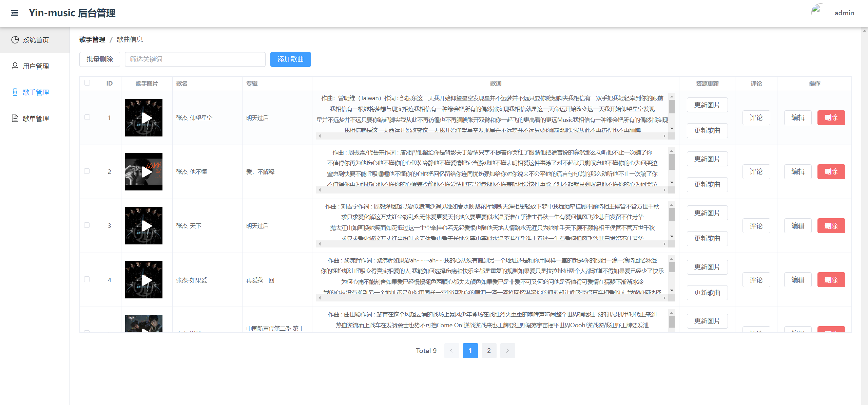Select the checkbox for song ID 4
Screen dimensions: 868x405
(x=87, y=279)
